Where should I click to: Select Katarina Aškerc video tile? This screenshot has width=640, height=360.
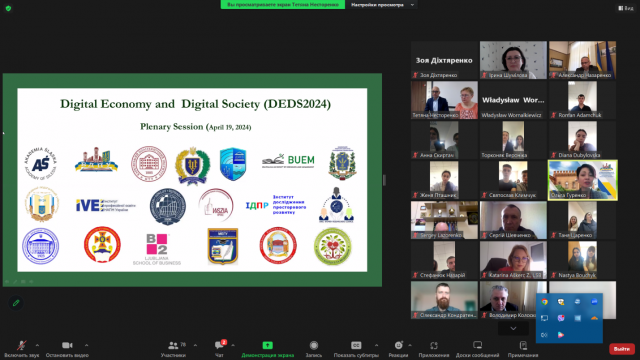point(513,260)
